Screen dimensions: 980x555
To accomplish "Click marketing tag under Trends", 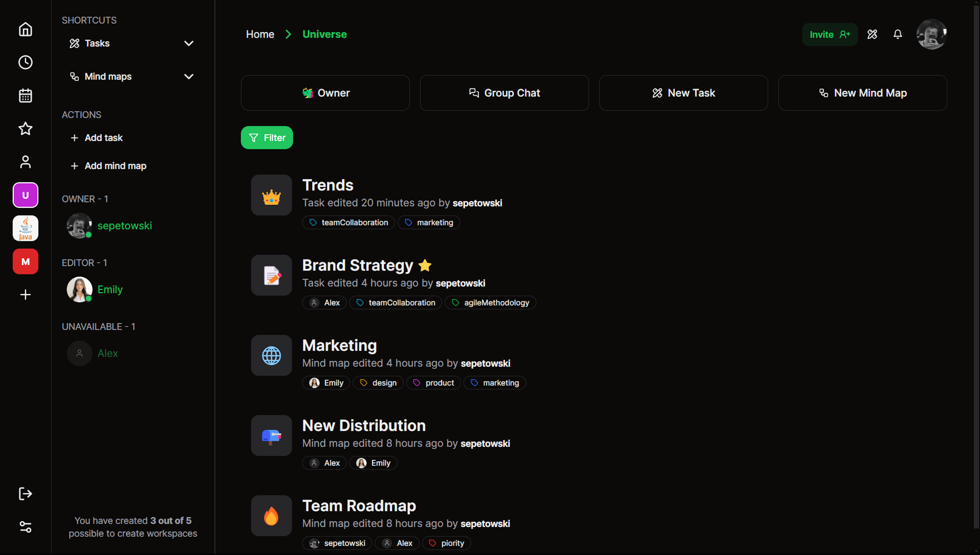I will click(x=429, y=223).
